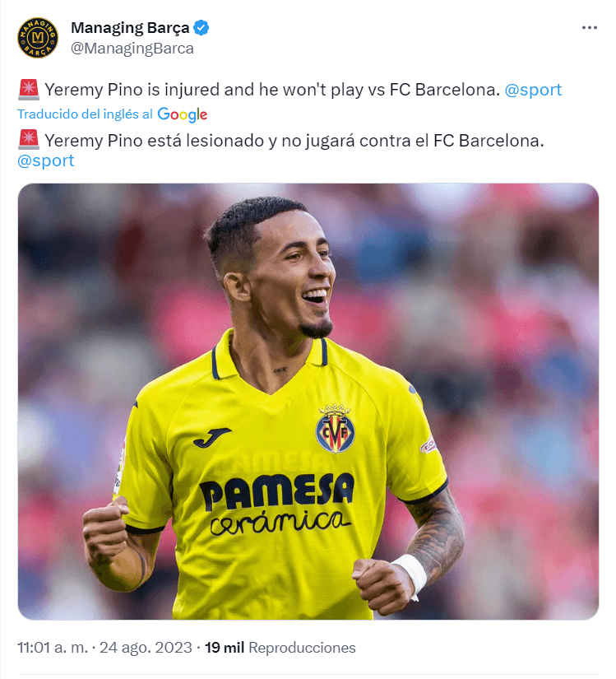The height and width of the screenshot is (679, 616).
Task: Click the Spanish translated tweet text
Action: point(294,141)
